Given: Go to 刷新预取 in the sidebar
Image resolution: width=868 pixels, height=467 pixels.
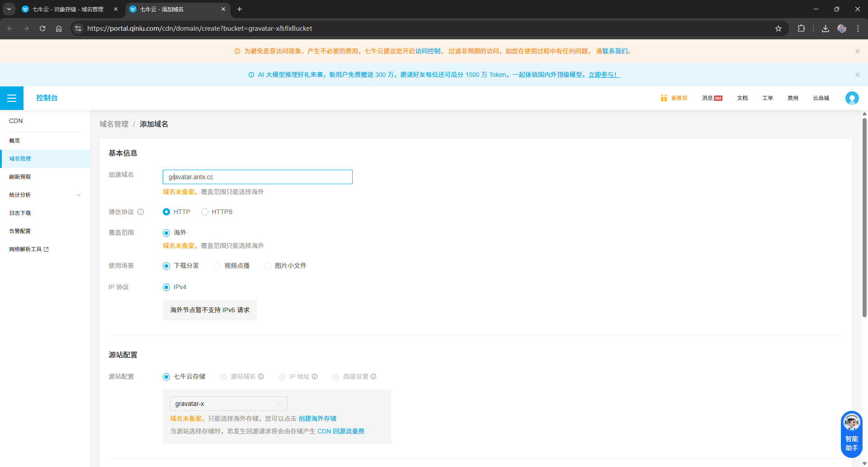Looking at the screenshot, I should 20,177.
